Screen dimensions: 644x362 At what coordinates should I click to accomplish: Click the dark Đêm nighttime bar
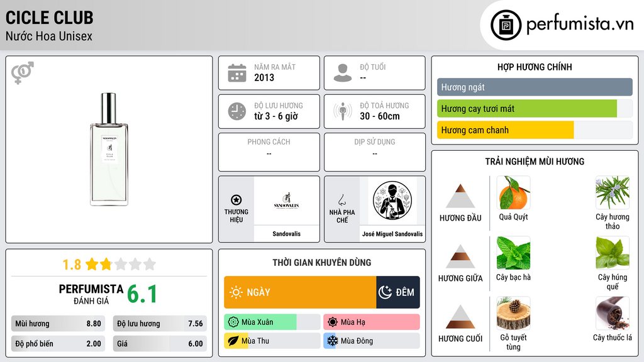(398, 292)
